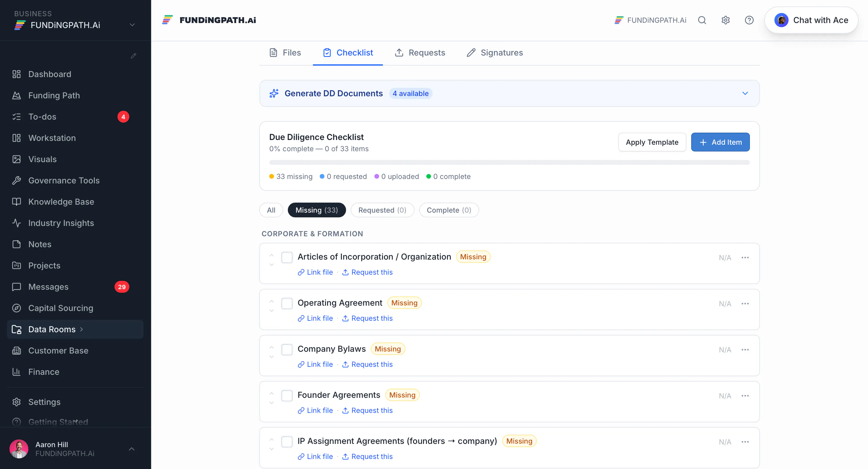This screenshot has width=868, height=469.
Task: Click the 4 available badge
Action: (410, 93)
